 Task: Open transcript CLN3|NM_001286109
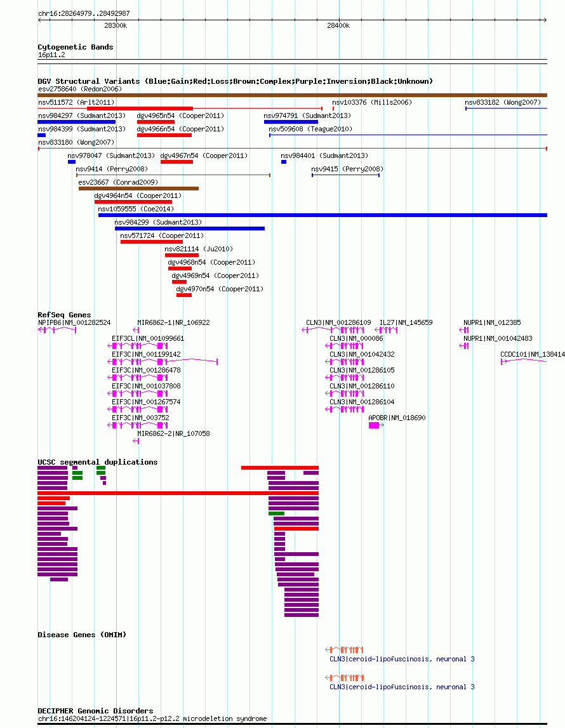(x=338, y=322)
